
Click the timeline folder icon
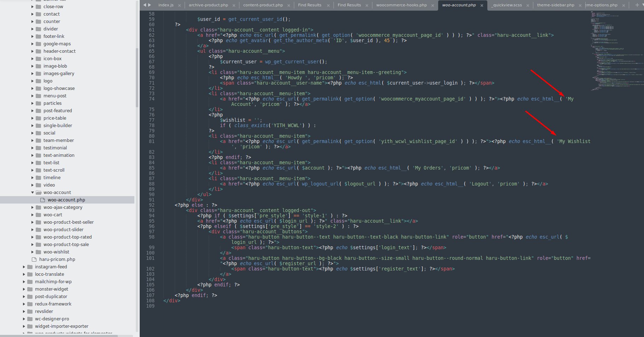point(39,177)
